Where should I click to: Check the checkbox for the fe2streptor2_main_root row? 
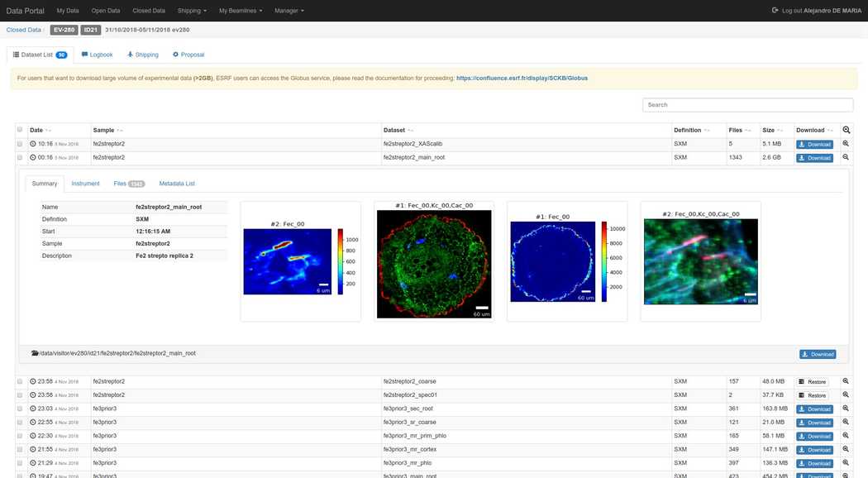pos(19,157)
